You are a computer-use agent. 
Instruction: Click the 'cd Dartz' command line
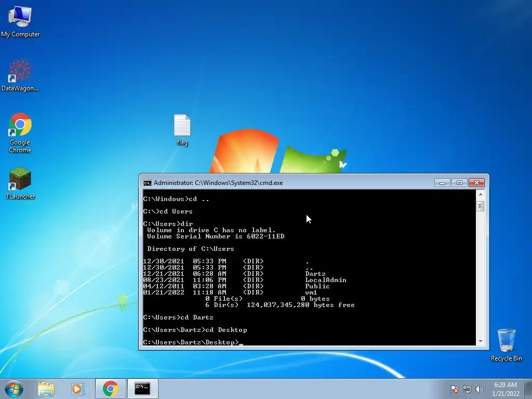point(179,317)
